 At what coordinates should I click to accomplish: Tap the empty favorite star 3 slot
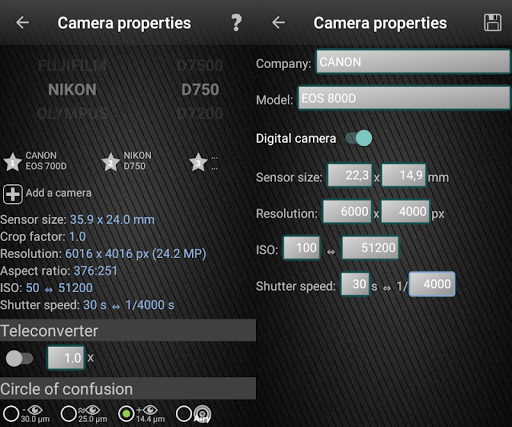click(x=198, y=162)
